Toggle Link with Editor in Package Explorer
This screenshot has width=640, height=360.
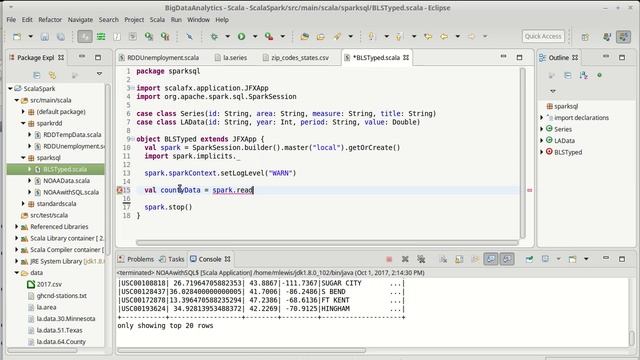[52, 75]
